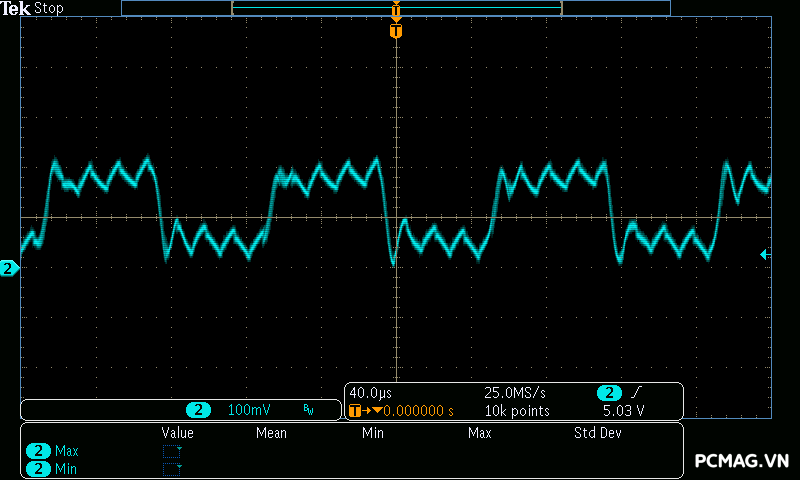Click the orange trigger position T marker

pos(396,32)
